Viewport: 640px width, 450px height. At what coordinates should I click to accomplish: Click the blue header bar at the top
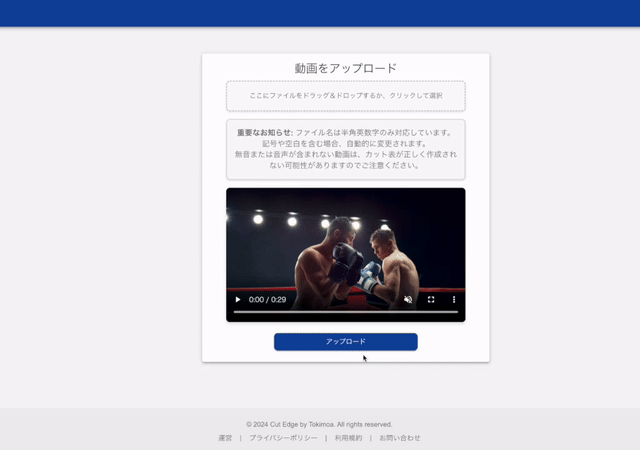320,13
